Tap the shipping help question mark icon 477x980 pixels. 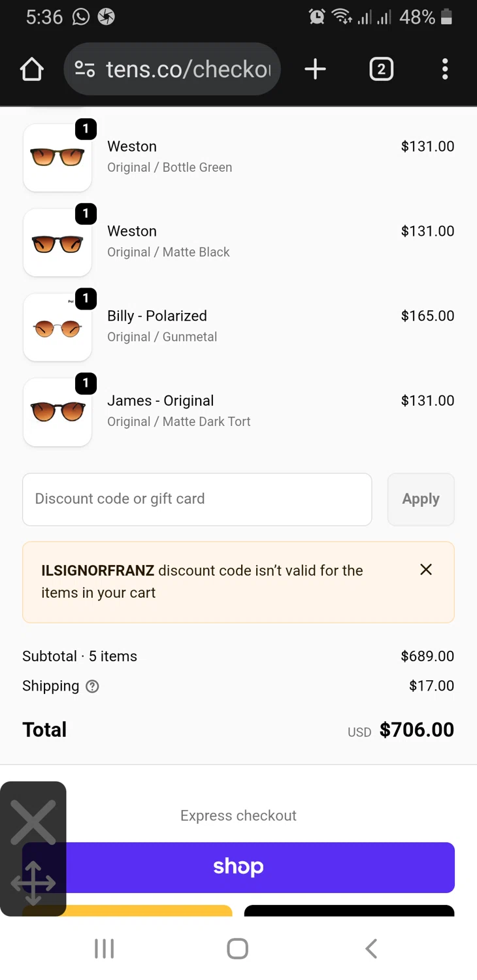click(x=93, y=686)
